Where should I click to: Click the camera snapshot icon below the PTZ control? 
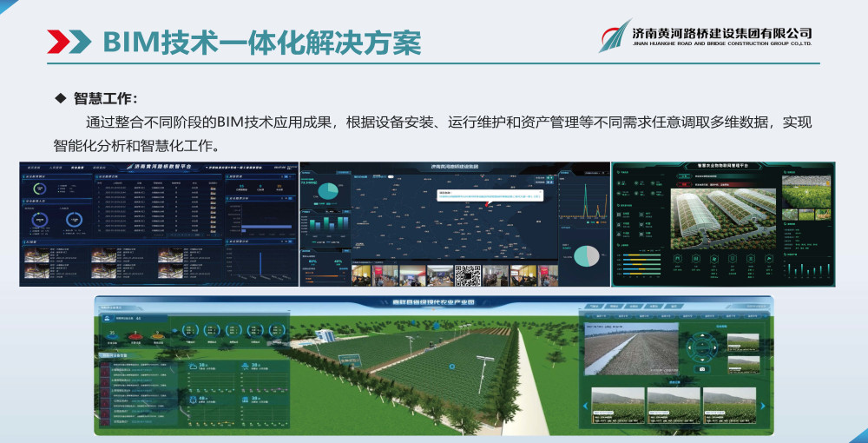coord(701,371)
